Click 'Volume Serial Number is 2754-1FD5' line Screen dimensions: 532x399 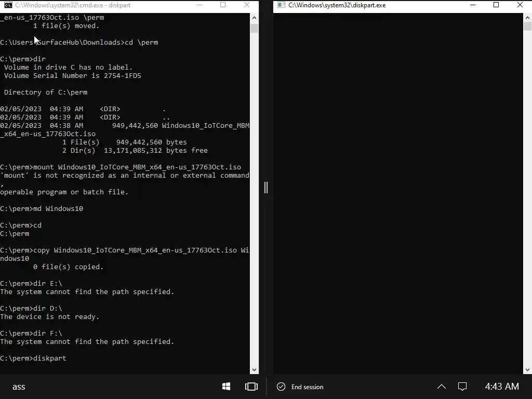pyautogui.click(x=72, y=76)
